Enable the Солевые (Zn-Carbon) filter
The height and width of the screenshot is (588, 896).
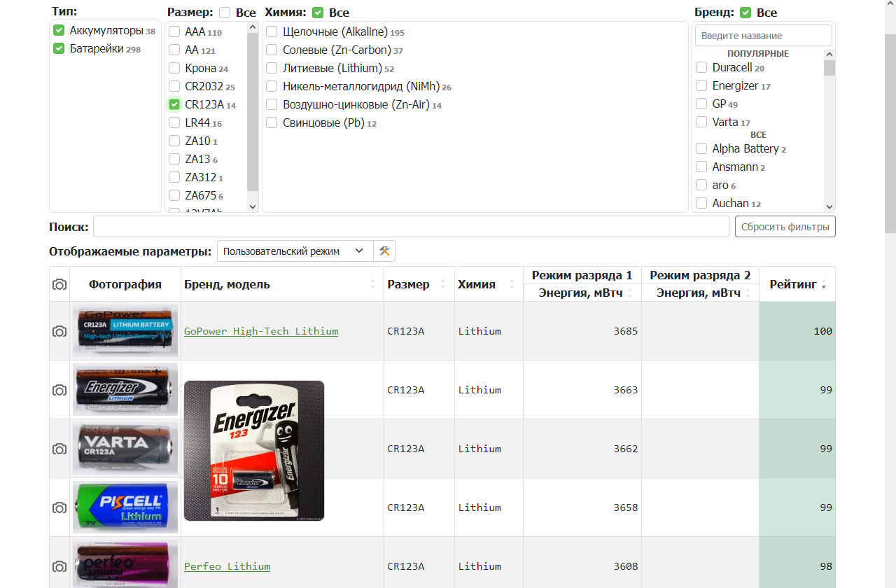coord(272,50)
